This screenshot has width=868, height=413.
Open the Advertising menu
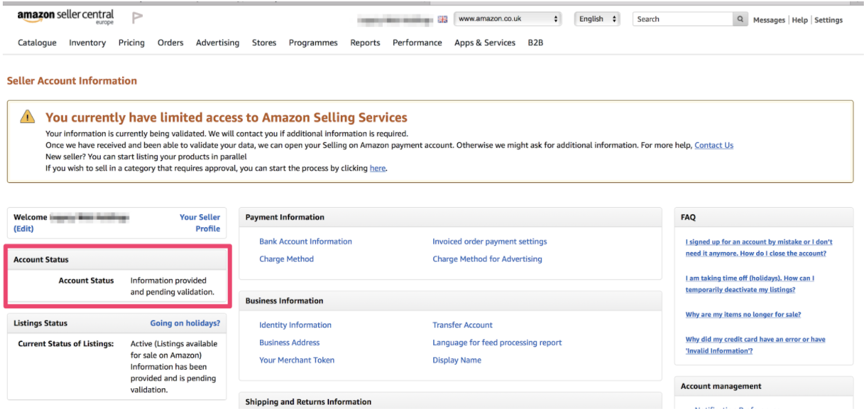click(217, 43)
